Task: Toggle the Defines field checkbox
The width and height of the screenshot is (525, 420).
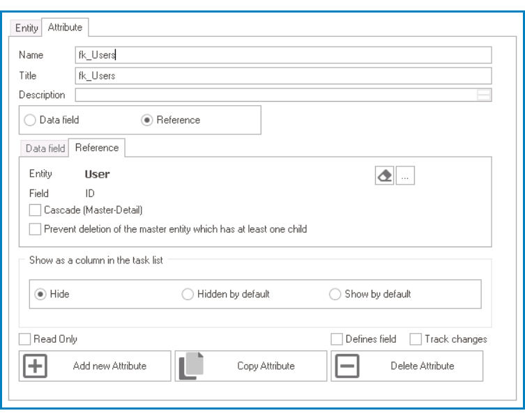Action: point(337,339)
